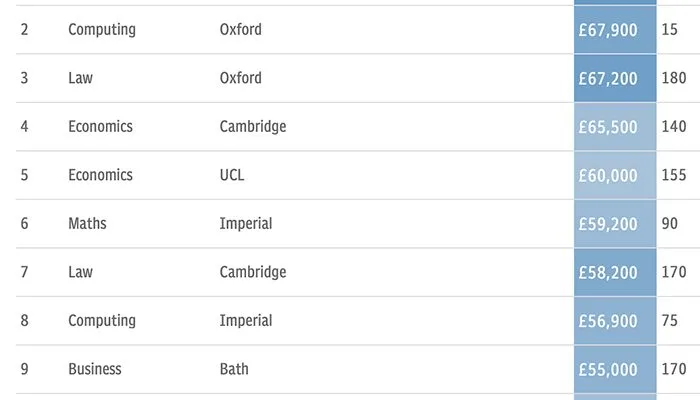Click the £67,900 salary cell

pos(615,29)
